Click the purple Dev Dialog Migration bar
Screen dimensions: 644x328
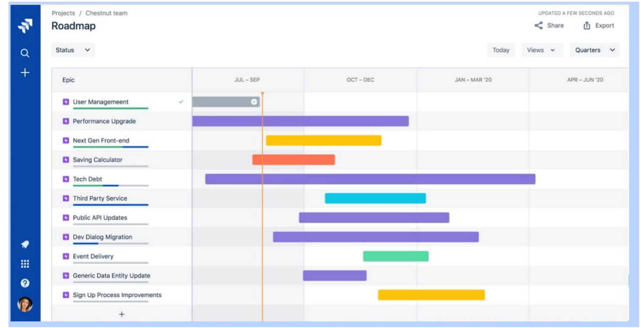coord(376,237)
